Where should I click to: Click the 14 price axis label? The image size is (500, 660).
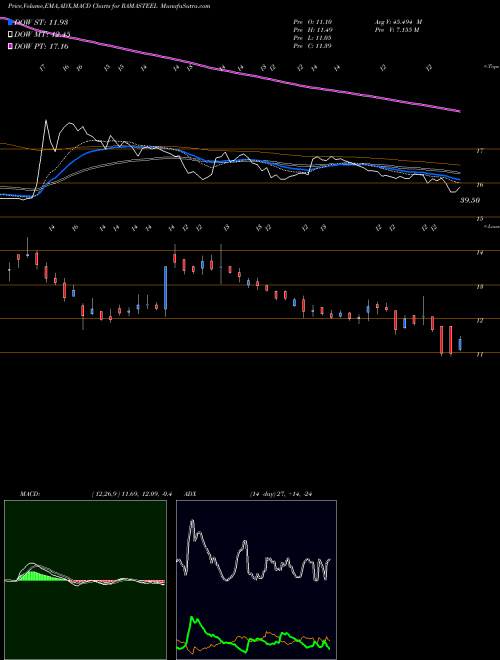(480, 253)
